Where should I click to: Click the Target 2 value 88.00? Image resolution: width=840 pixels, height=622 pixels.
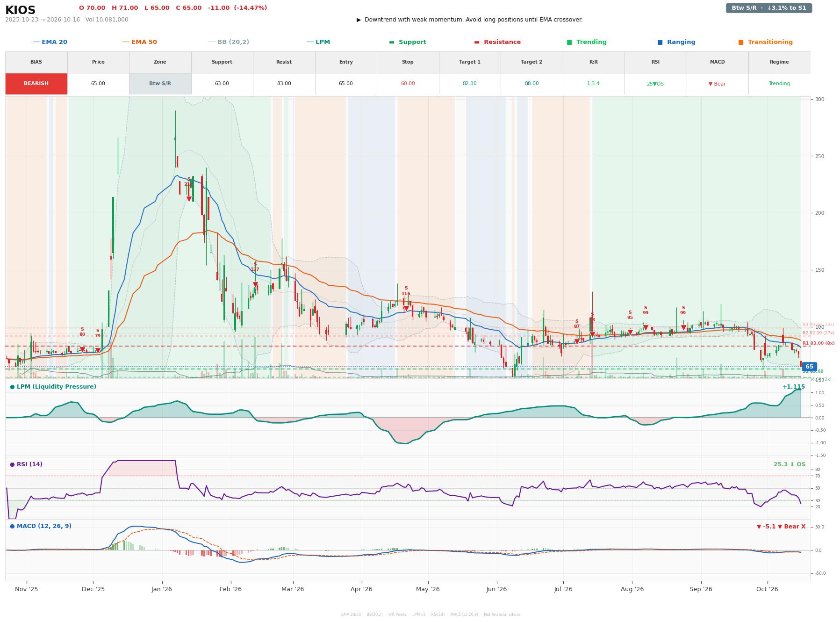pyautogui.click(x=531, y=84)
